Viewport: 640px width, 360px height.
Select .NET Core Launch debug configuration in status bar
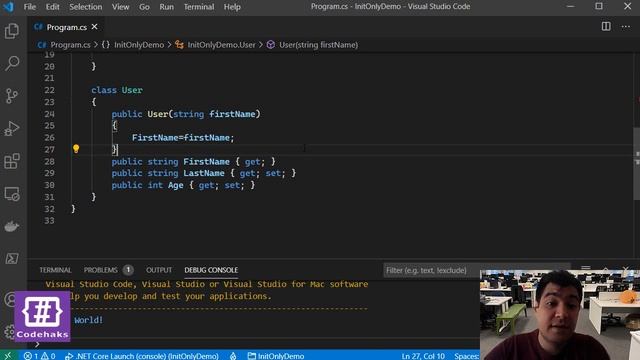[142, 356]
